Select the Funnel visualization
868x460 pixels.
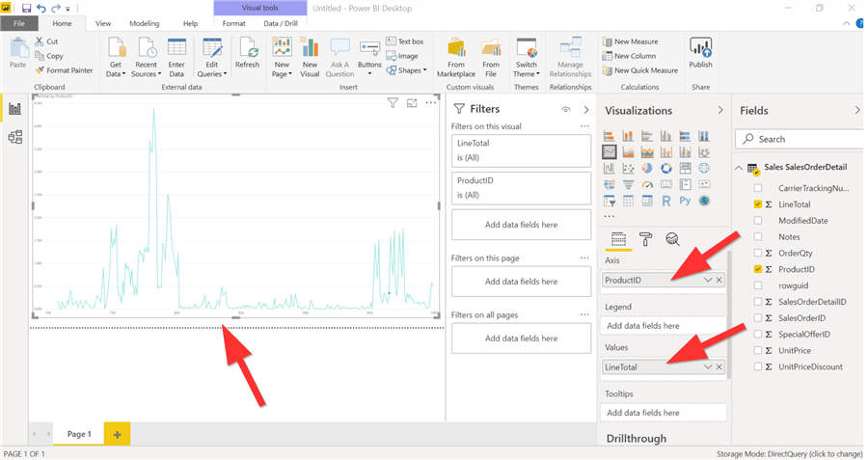pyautogui.click(x=628, y=184)
